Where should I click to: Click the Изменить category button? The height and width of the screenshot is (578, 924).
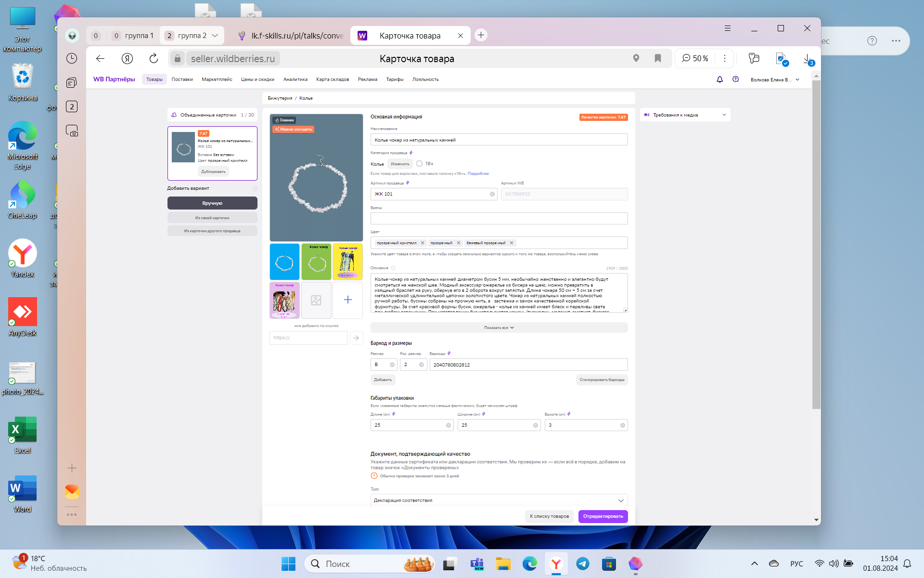point(400,164)
